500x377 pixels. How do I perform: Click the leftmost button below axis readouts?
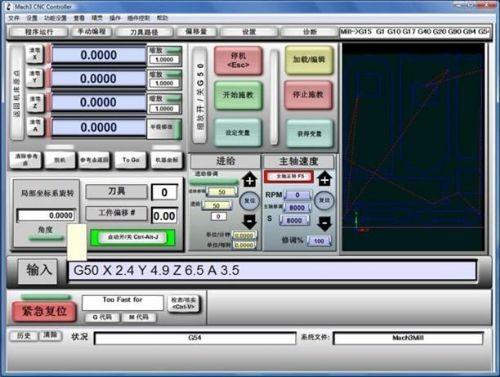26,159
